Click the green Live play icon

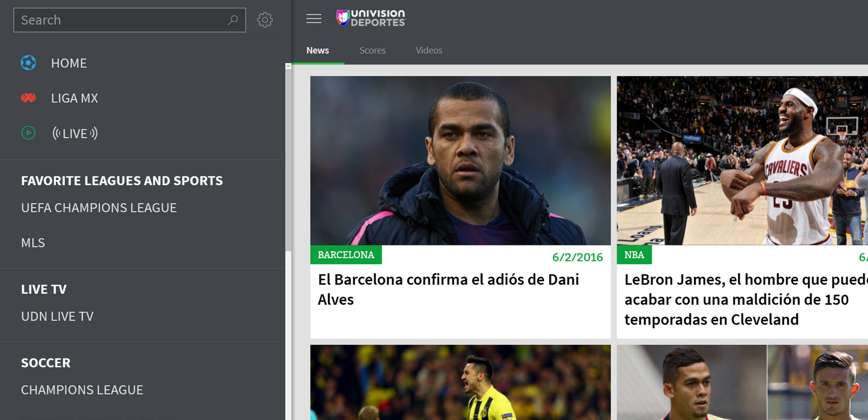pos(28,133)
